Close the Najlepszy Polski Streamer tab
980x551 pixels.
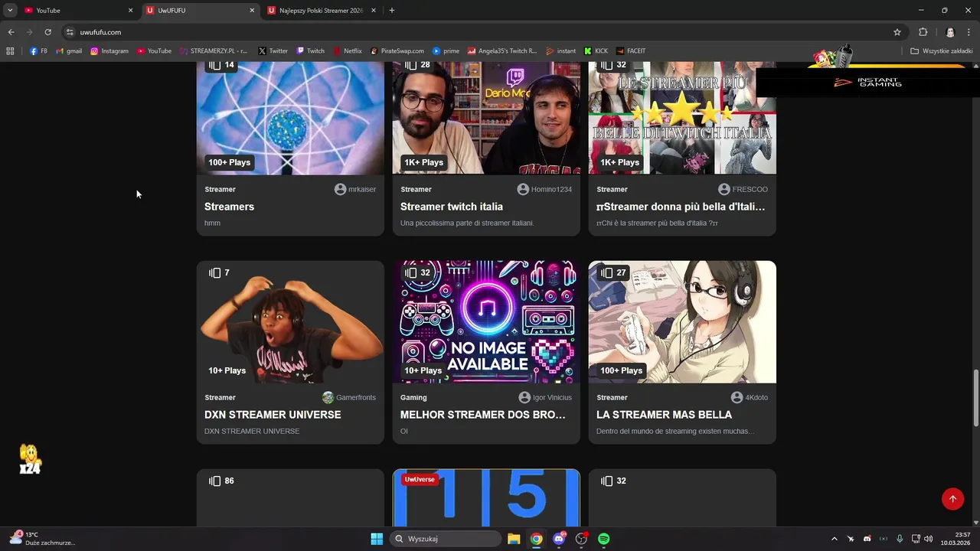tap(374, 11)
